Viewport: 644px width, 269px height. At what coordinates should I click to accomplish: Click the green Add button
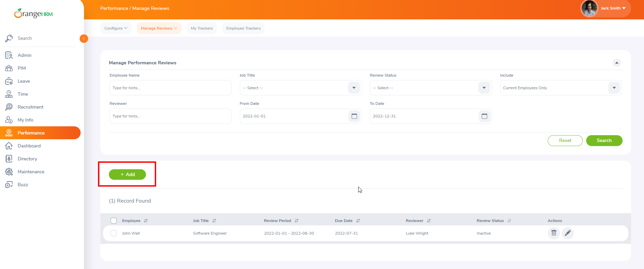(127, 174)
